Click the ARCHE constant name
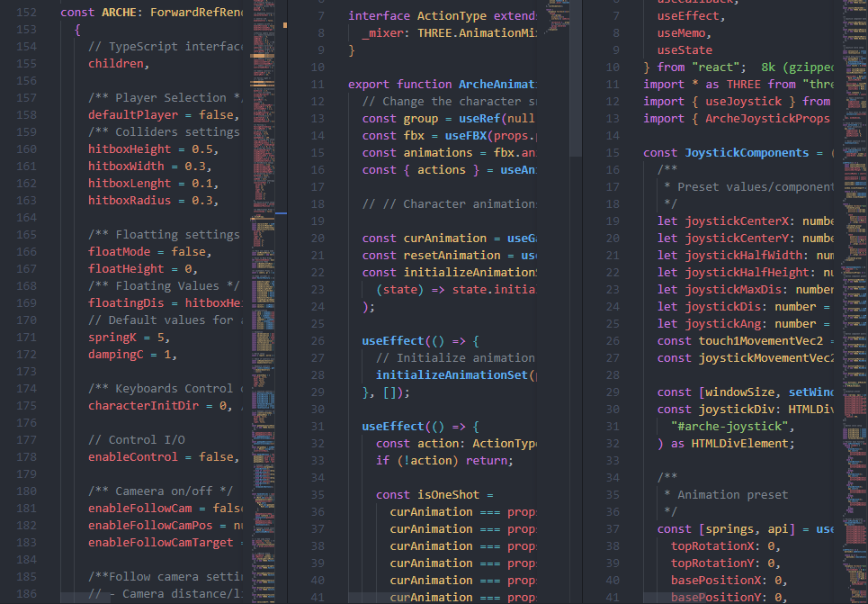868x604 pixels. pos(120,13)
